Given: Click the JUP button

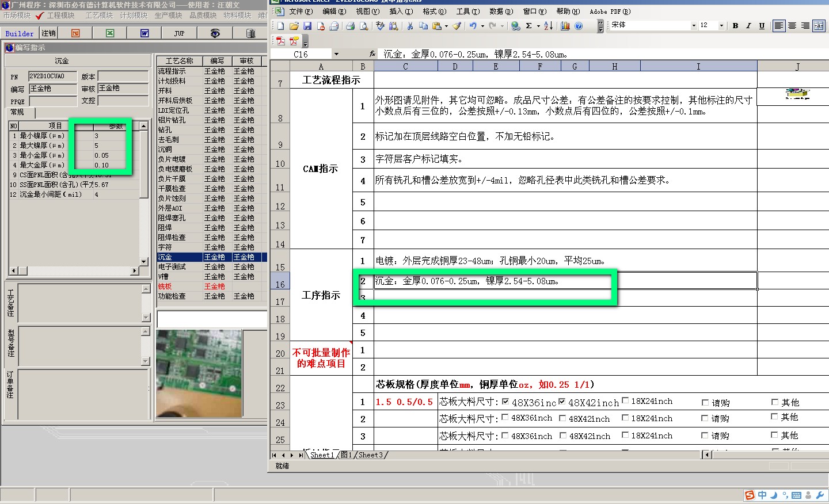Looking at the screenshot, I should coord(180,33).
